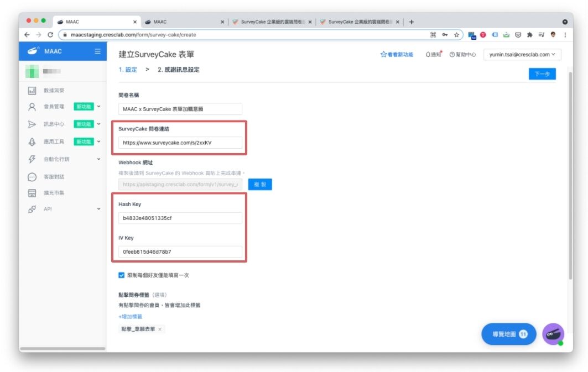Open 客服對話 chat bubble icon
This screenshot has width=588, height=372.
pos(32,177)
